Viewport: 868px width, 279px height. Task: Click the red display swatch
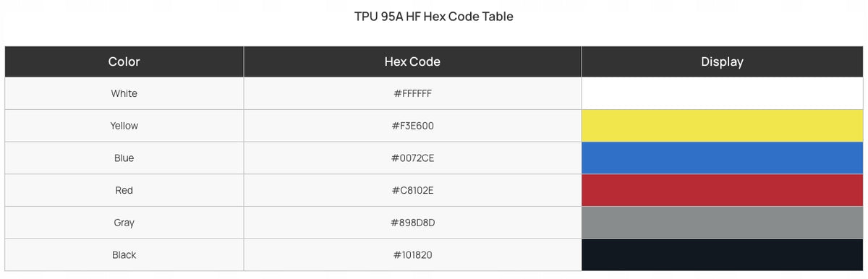[722, 191]
